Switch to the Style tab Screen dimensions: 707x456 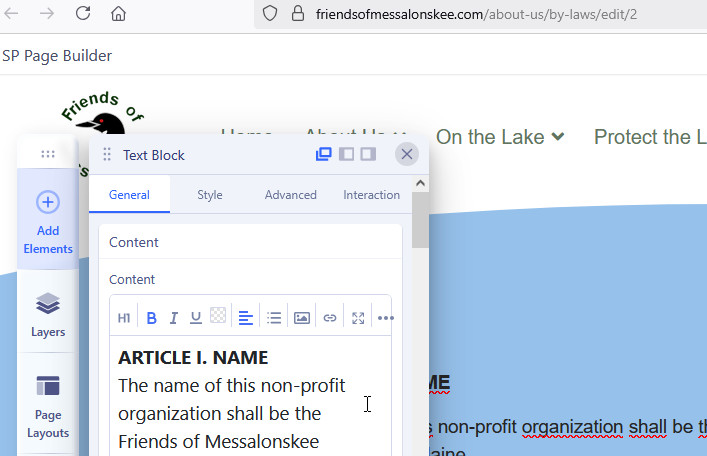[210, 195]
